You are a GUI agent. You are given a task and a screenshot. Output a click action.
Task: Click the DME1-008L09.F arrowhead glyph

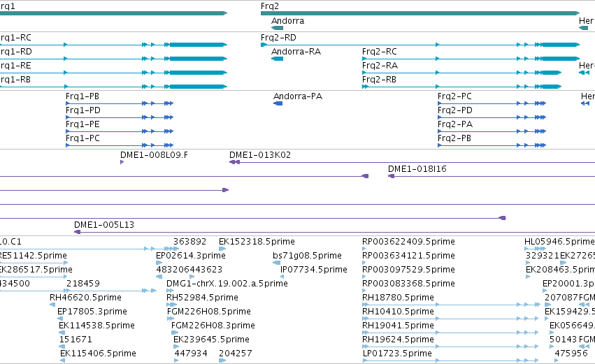pyautogui.click(x=122, y=162)
